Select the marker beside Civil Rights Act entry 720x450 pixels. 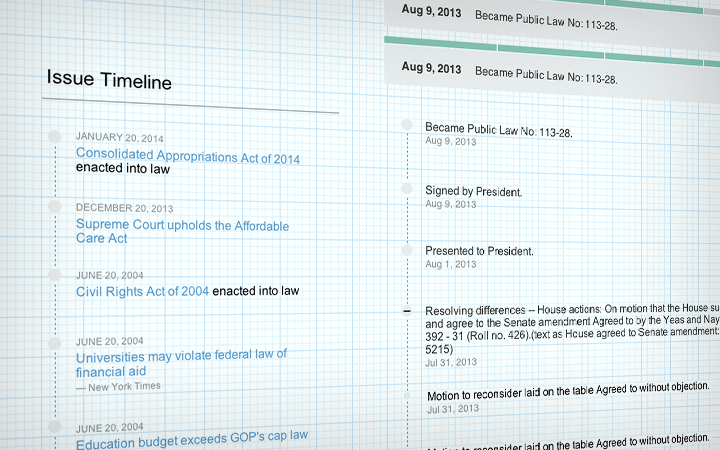click(55, 273)
